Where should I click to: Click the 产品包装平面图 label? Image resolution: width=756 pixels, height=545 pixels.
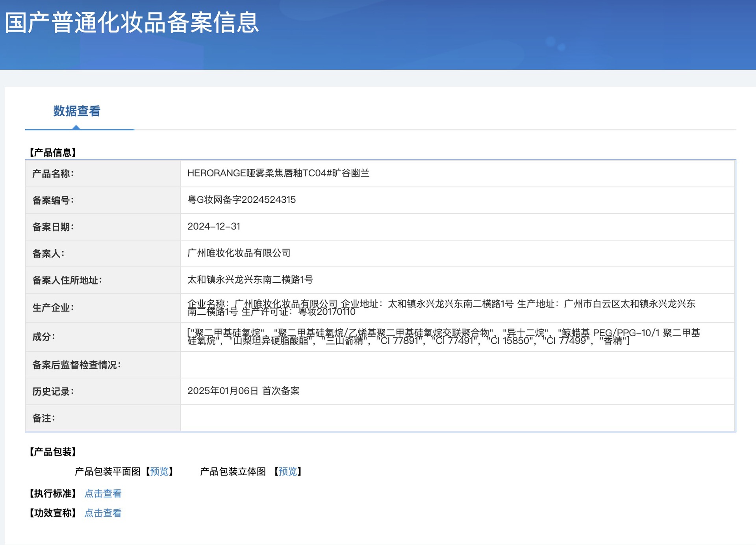107,471
